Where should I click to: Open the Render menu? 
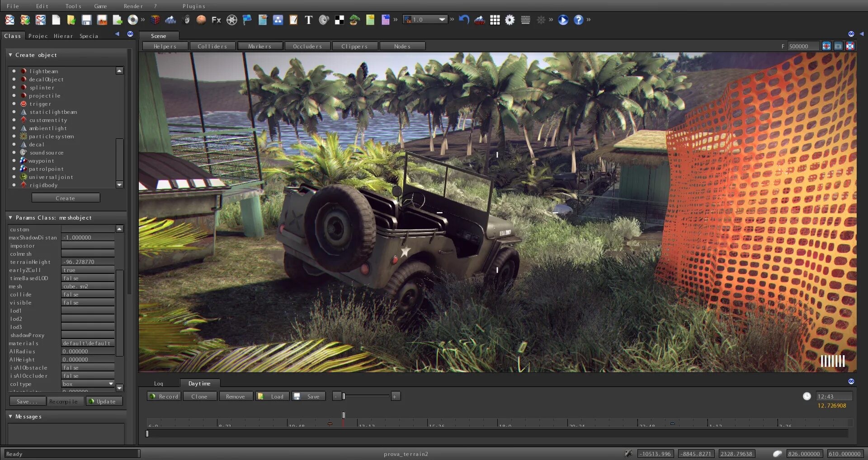(x=133, y=6)
